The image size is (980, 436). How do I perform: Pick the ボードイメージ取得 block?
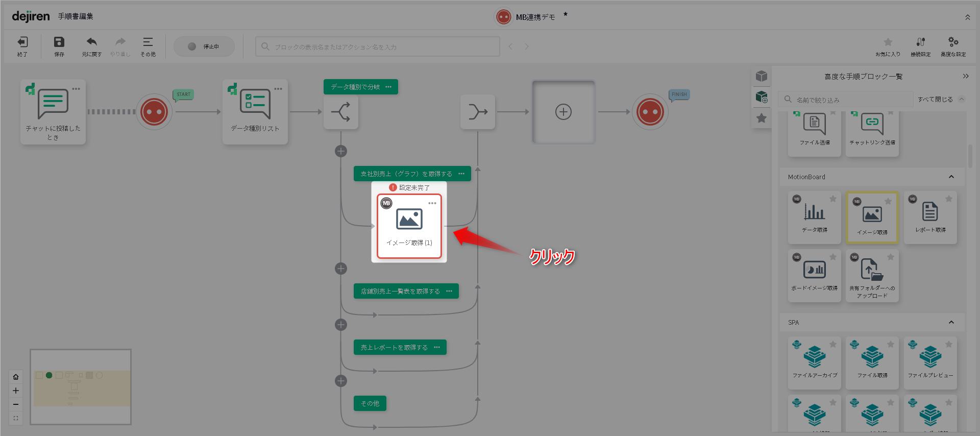click(x=815, y=276)
